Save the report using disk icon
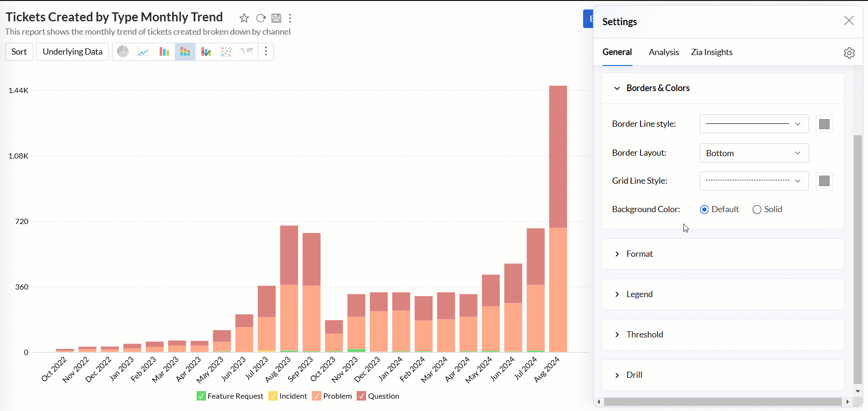This screenshot has height=411, width=868. point(276,19)
